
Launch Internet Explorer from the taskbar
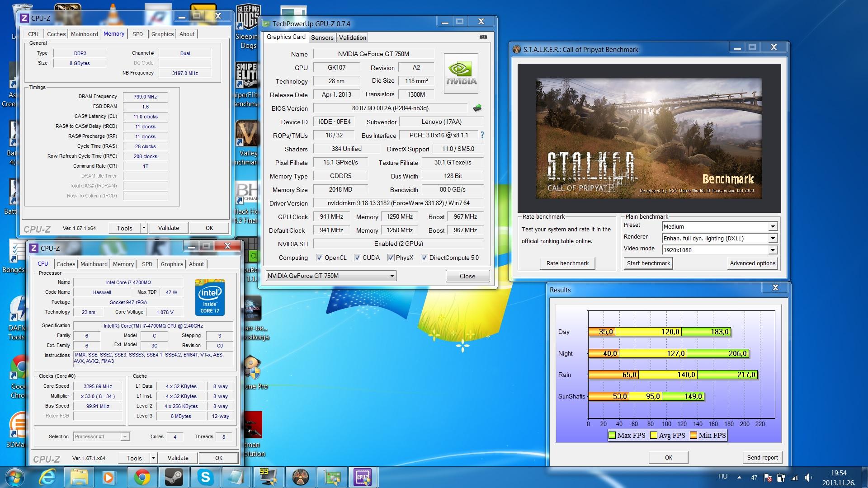tap(48, 477)
